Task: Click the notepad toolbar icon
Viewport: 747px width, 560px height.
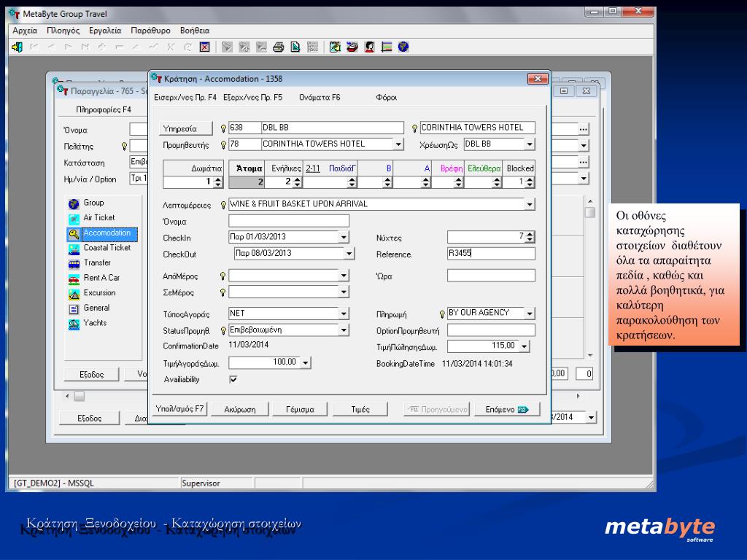Action: pos(335,47)
